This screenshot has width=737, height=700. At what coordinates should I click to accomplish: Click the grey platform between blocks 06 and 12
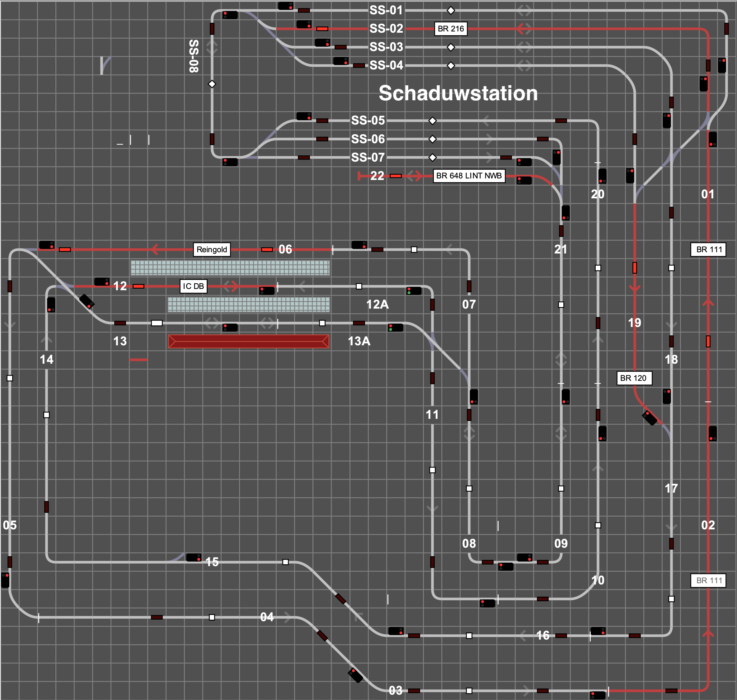(230, 267)
